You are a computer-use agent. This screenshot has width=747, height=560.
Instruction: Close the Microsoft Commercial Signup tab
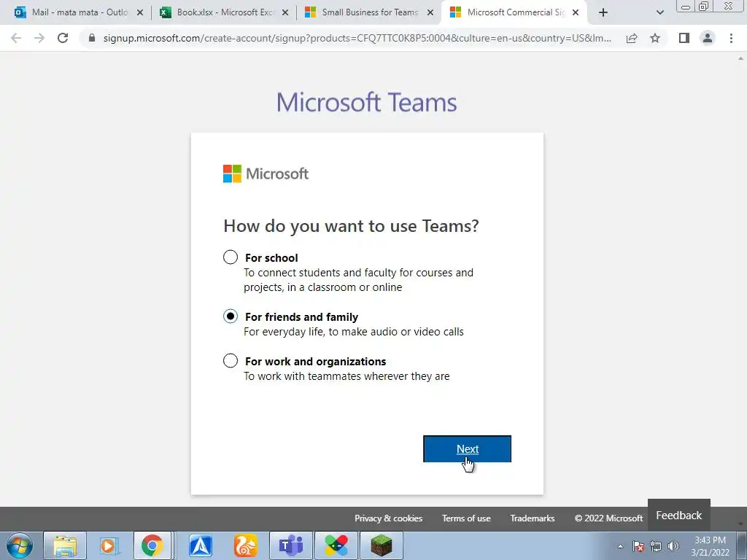(576, 13)
